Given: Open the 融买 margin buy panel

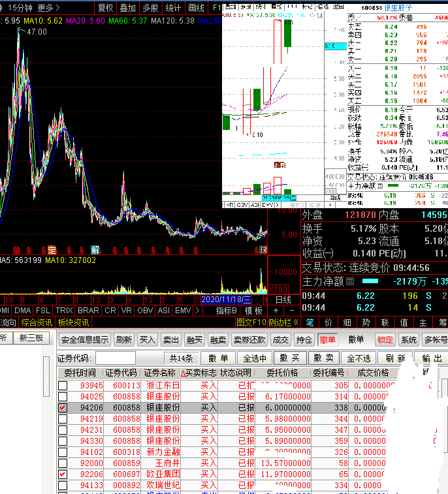Looking at the screenshot, I should tap(194, 340).
